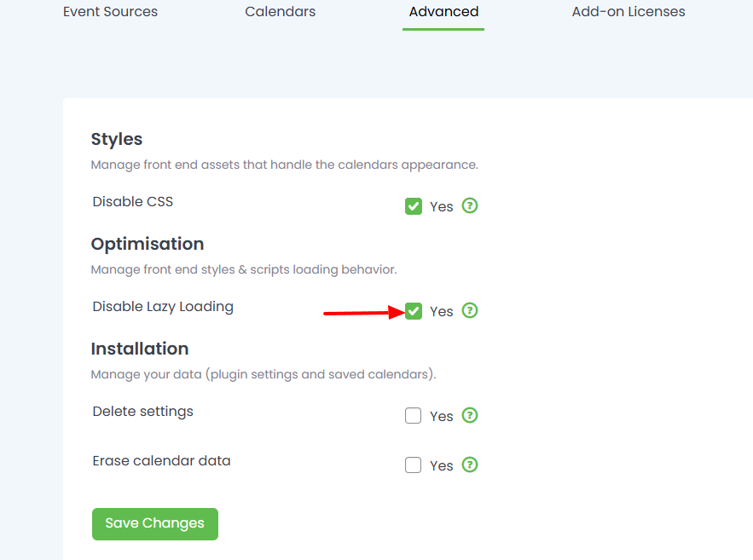Tick the Erase calendar data checkbox
The height and width of the screenshot is (560, 753).
coord(414,465)
